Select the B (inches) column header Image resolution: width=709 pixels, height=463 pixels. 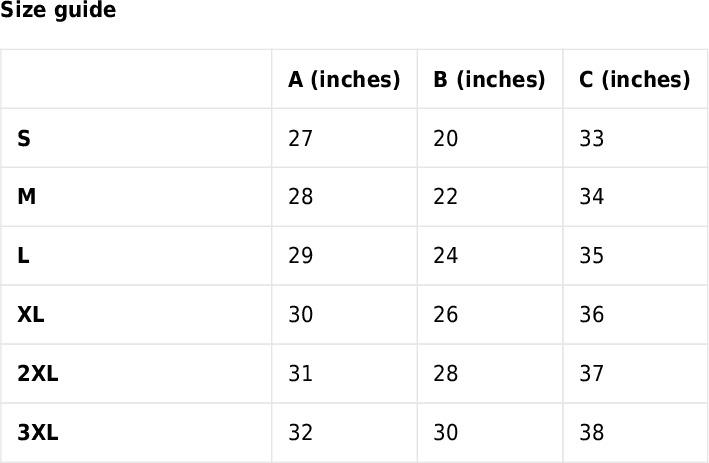(x=489, y=79)
